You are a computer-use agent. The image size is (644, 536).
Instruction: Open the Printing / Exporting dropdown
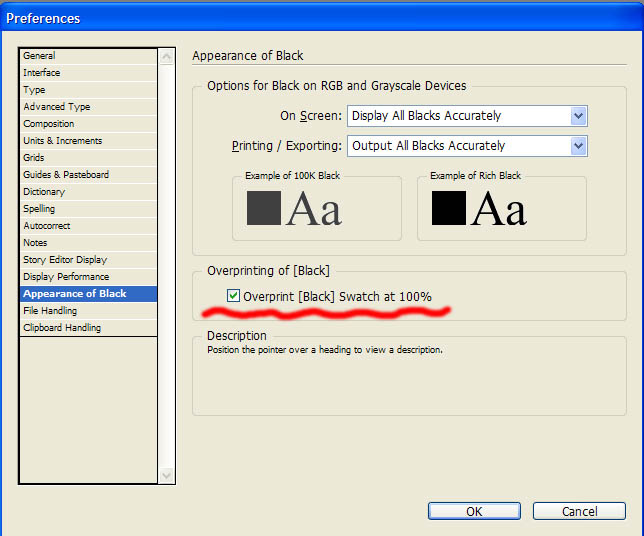point(467,146)
